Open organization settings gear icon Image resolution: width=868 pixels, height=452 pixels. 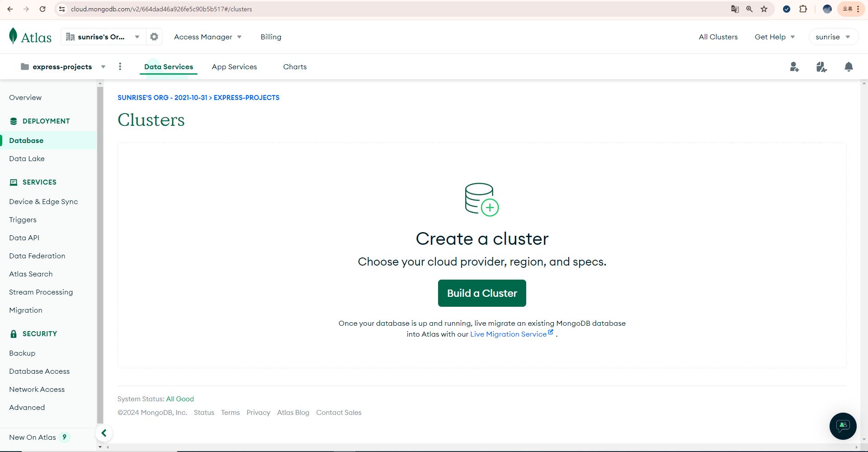pyautogui.click(x=154, y=37)
